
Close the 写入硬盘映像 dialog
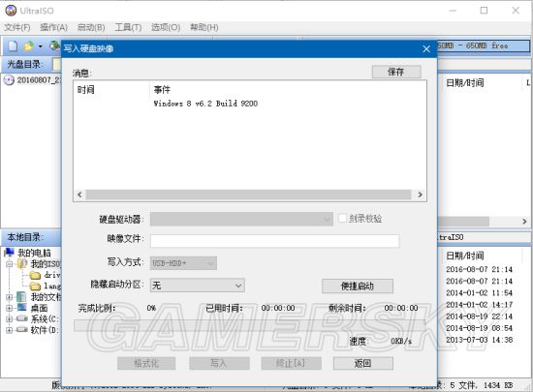click(426, 49)
